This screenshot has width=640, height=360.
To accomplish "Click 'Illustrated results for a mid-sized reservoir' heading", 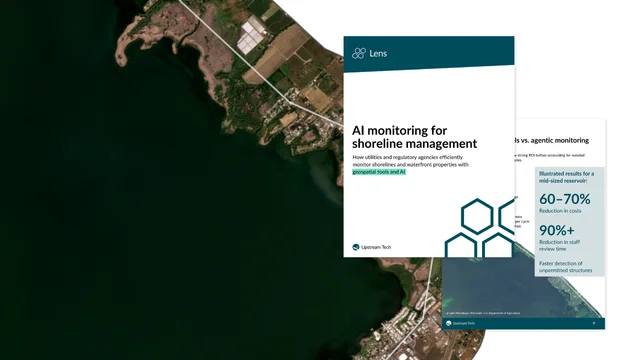I will (567, 177).
